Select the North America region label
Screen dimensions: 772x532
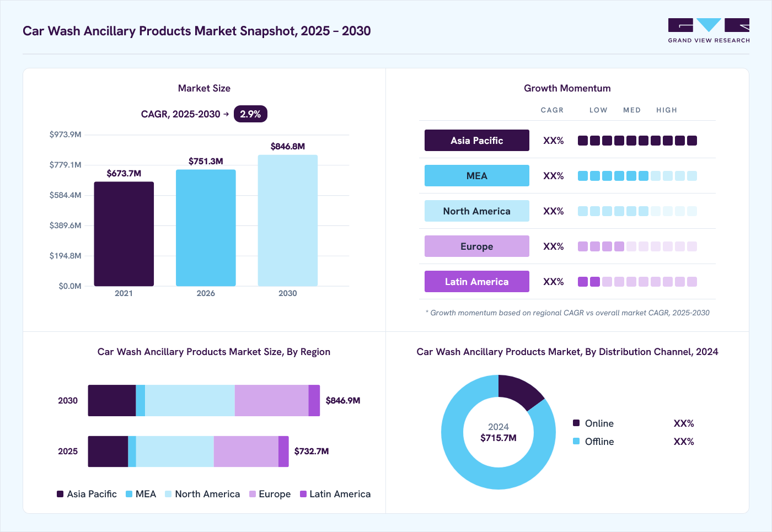477,211
